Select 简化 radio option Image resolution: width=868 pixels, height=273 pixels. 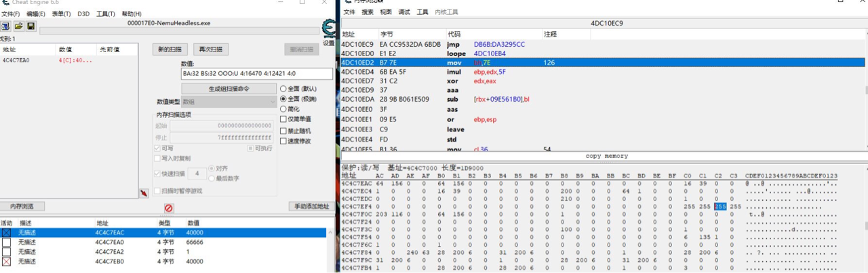tap(283, 108)
